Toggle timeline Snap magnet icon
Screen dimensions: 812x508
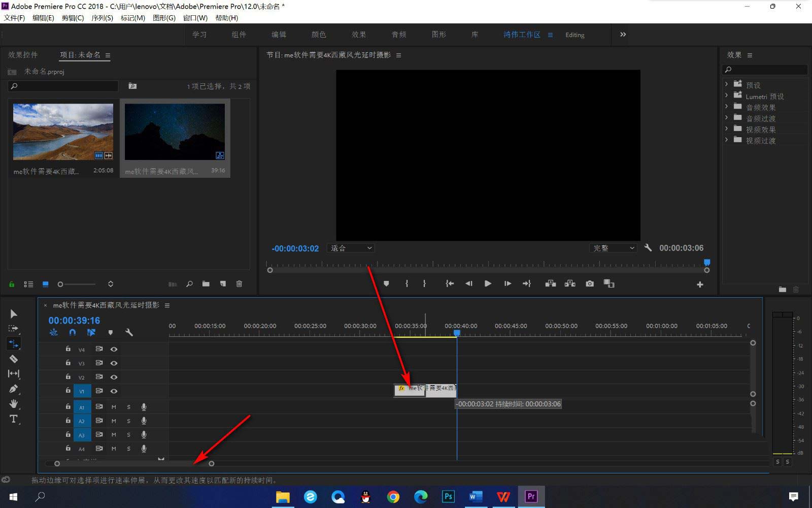73,332
